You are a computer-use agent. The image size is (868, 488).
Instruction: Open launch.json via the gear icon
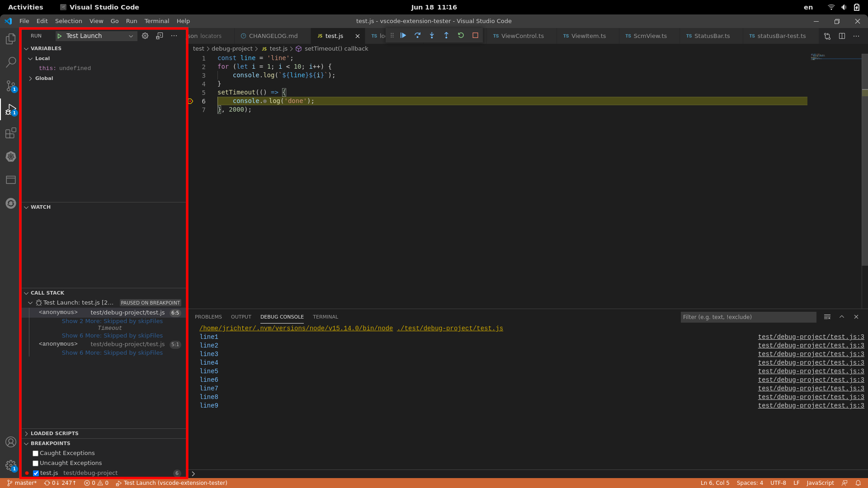(x=145, y=36)
